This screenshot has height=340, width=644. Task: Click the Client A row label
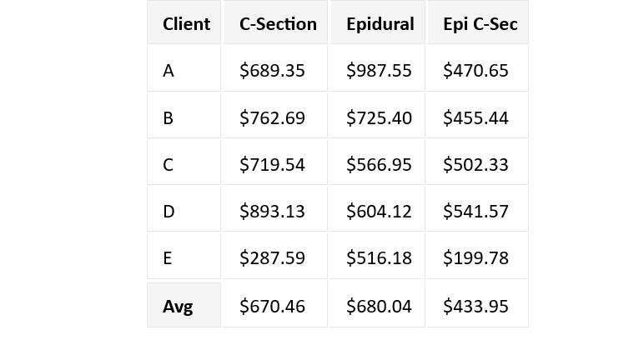(x=169, y=71)
